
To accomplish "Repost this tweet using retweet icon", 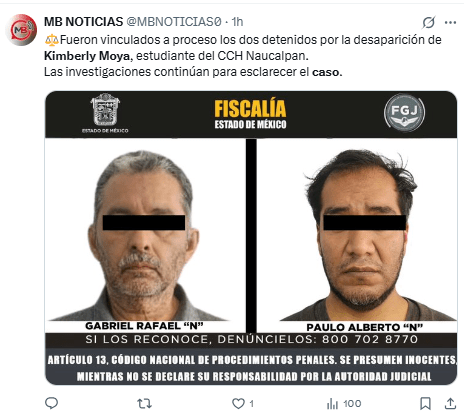I will pos(145,404).
